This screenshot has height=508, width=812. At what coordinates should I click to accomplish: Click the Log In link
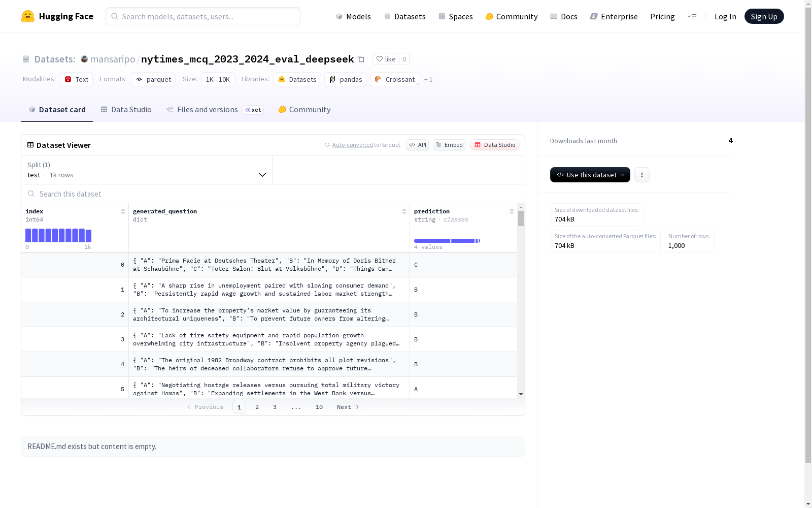[725, 16]
